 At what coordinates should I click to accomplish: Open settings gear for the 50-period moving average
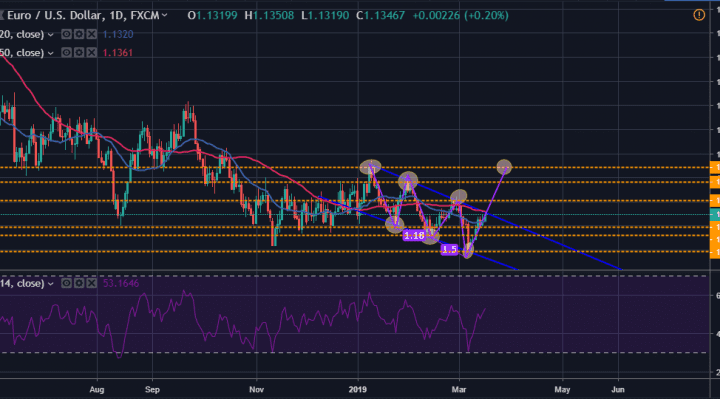79,53
